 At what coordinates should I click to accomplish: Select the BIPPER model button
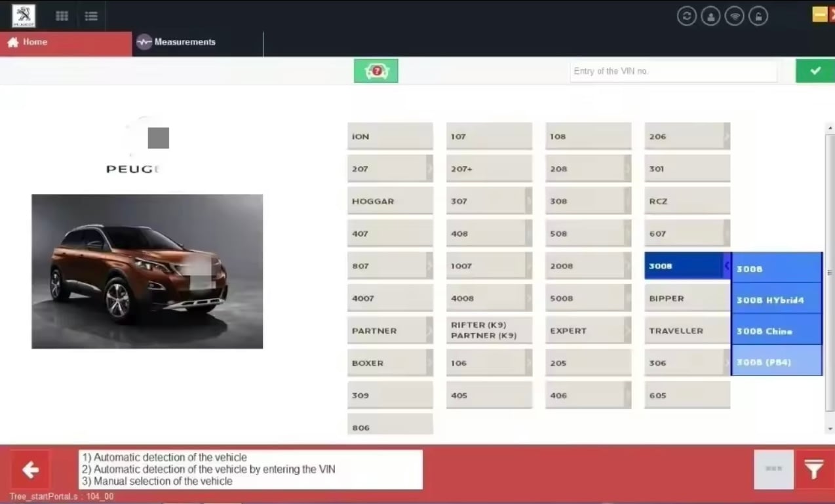[x=687, y=298]
